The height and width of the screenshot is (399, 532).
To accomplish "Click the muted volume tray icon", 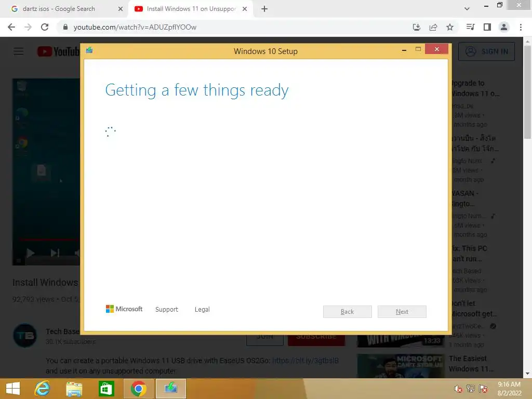I will (x=458, y=389).
